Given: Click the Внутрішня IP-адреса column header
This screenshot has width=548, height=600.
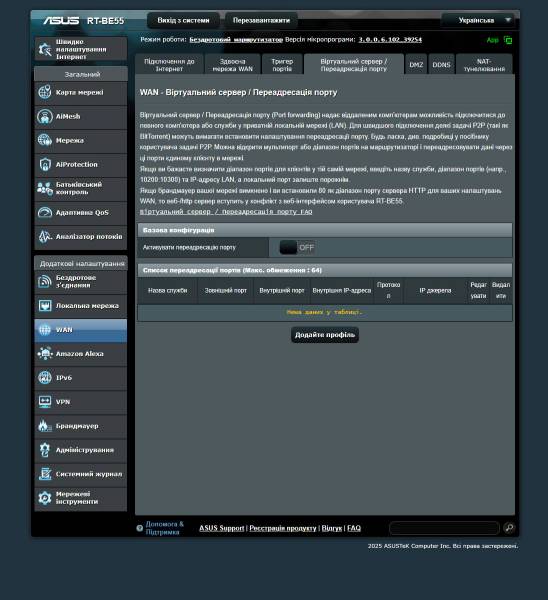Looking at the screenshot, I should pyautogui.click(x=342, y=290).
